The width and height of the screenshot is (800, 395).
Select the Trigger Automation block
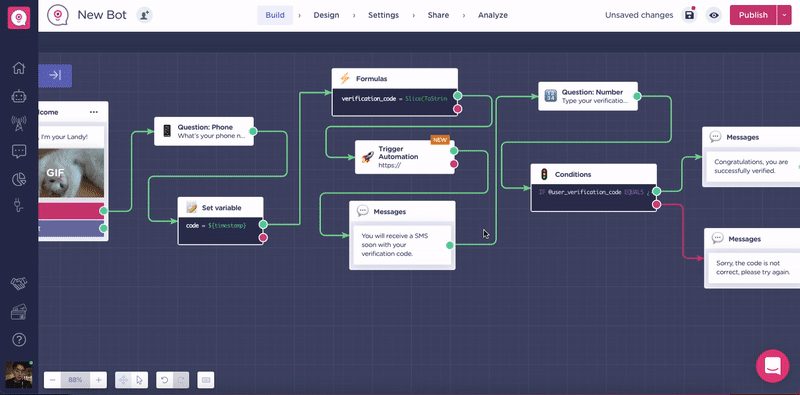[x=405, y=157]
